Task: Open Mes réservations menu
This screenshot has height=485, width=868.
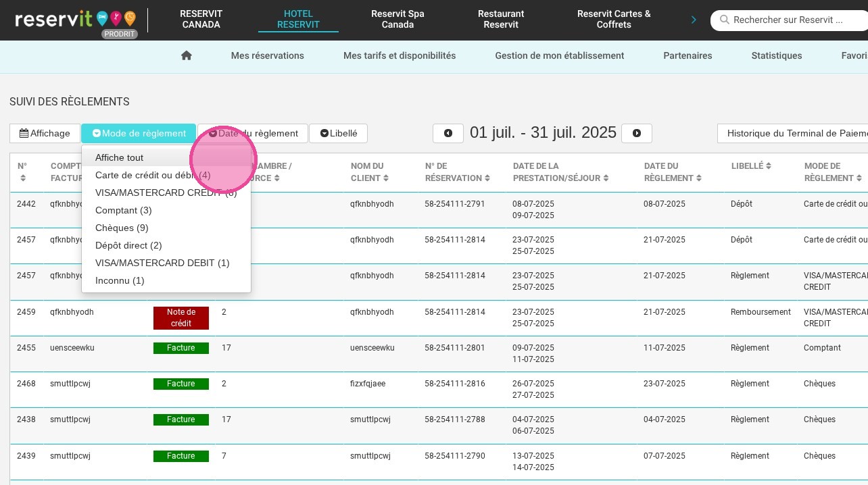Action: (268, 55)
